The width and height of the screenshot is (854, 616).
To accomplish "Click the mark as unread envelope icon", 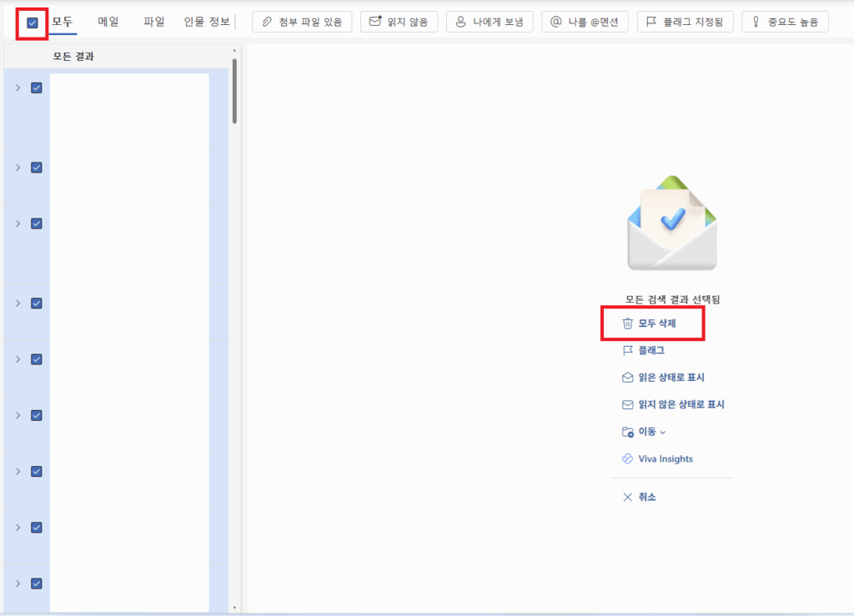I will tap(628, 403).
